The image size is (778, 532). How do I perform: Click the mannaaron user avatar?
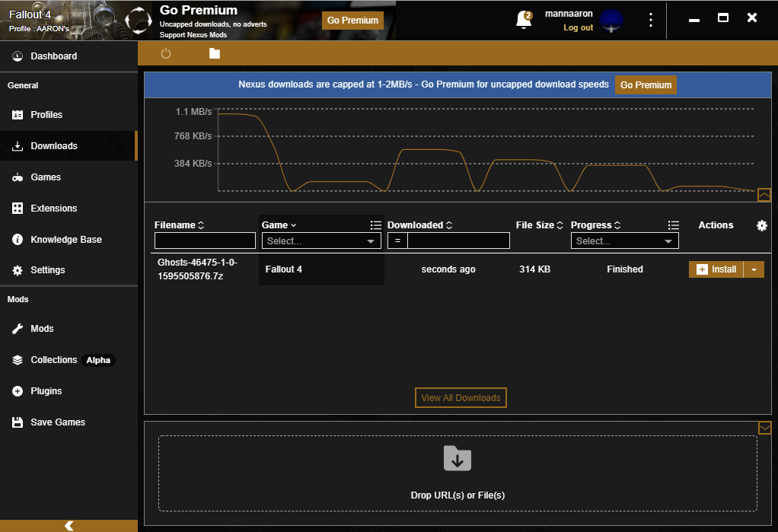(x=611, y=21)
